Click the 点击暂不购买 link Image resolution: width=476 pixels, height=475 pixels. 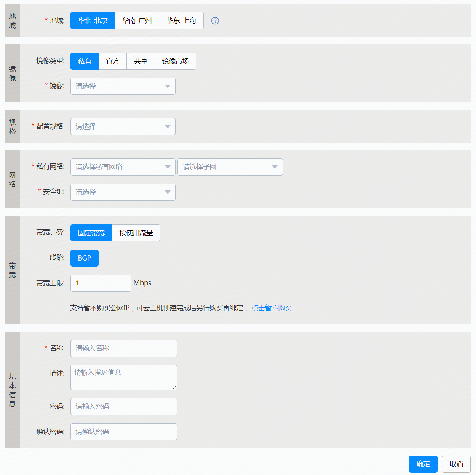(x=272, y=308)
